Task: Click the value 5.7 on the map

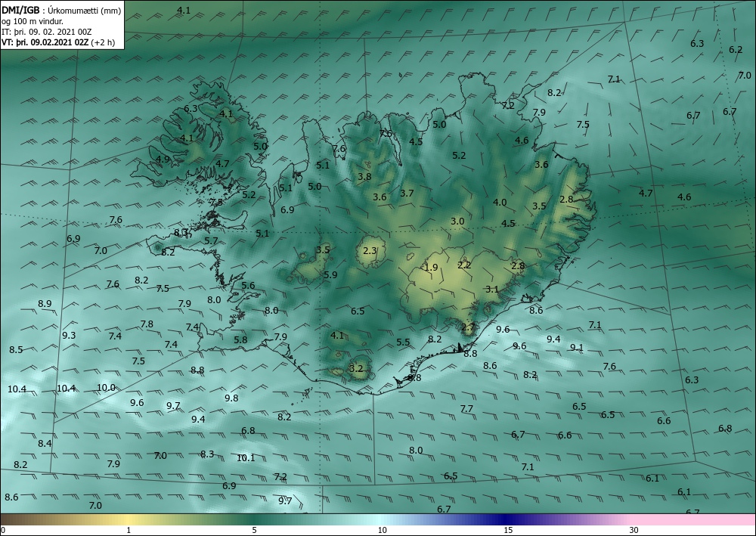Action: coord(211,241)
